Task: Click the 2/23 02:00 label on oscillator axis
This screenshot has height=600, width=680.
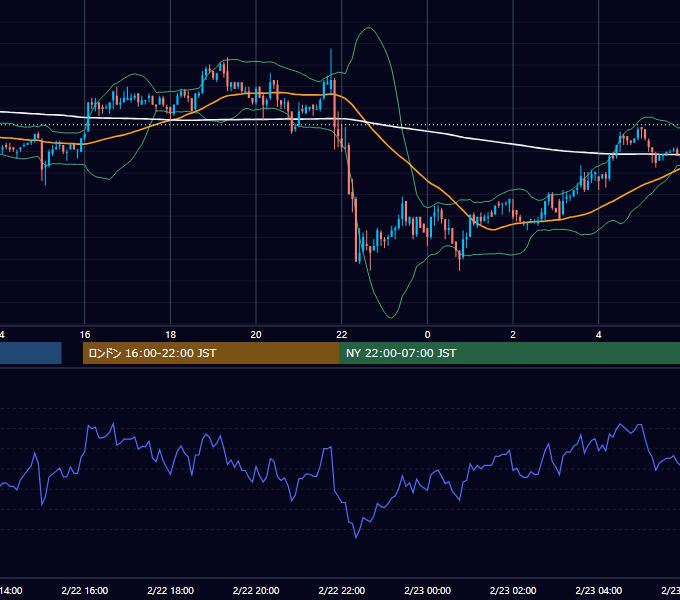Action: tap(513, 590)
